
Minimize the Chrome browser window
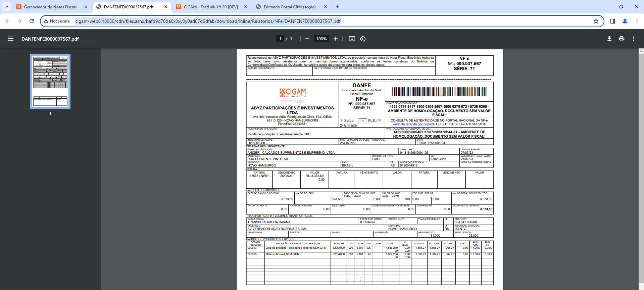point(606,7)
